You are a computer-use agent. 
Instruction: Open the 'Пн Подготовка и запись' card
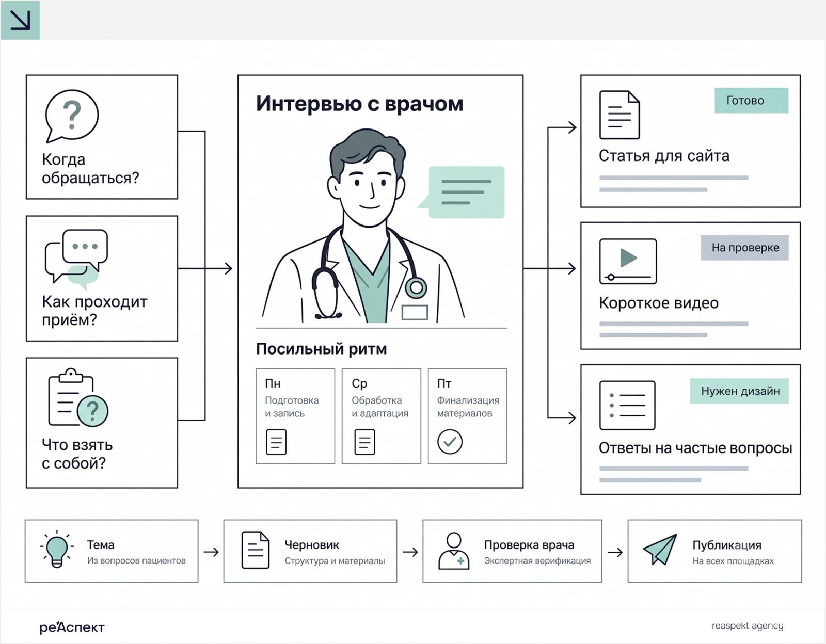(295, 416)
